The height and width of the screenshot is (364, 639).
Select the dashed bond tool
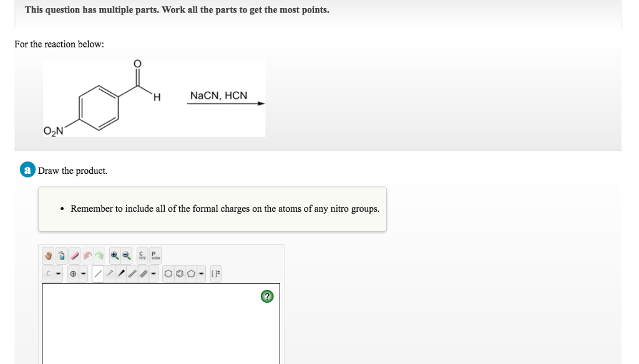110,272
